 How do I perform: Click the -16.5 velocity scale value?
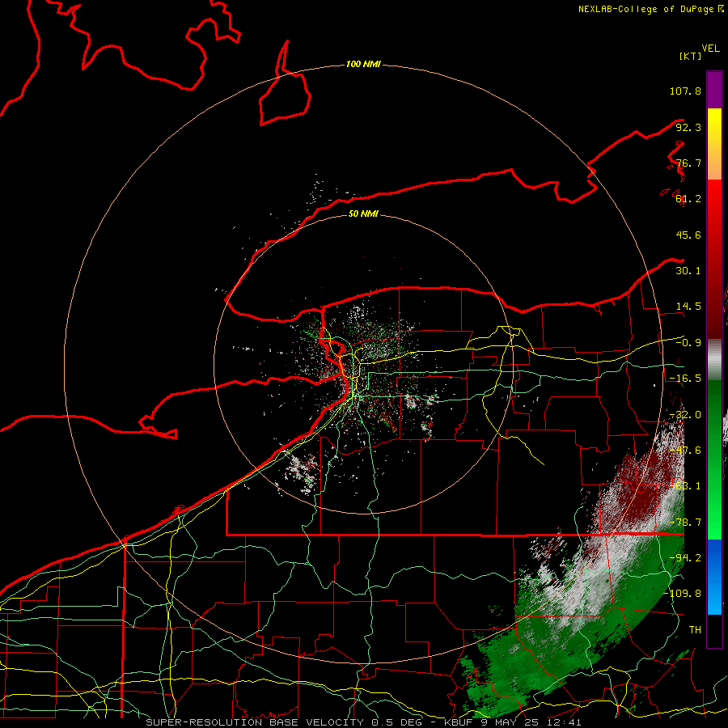click(x=685, y=379)
